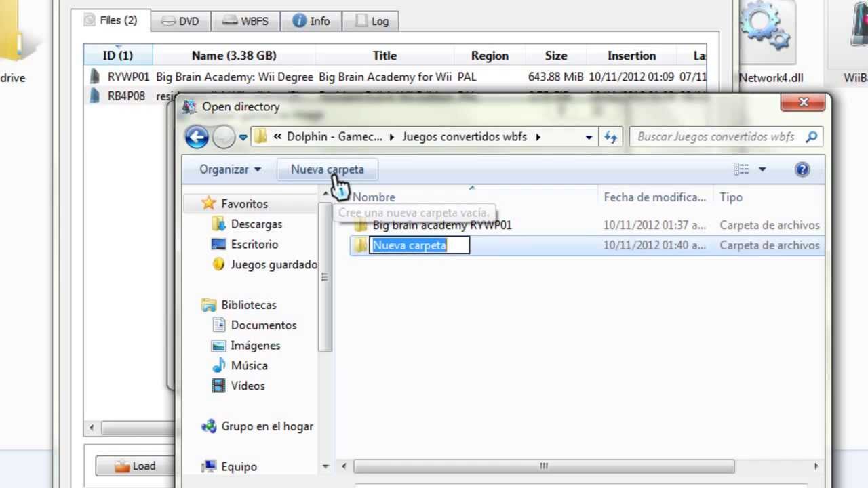
Task: Open the address bar history dropdown
Action: pos(589,137)
